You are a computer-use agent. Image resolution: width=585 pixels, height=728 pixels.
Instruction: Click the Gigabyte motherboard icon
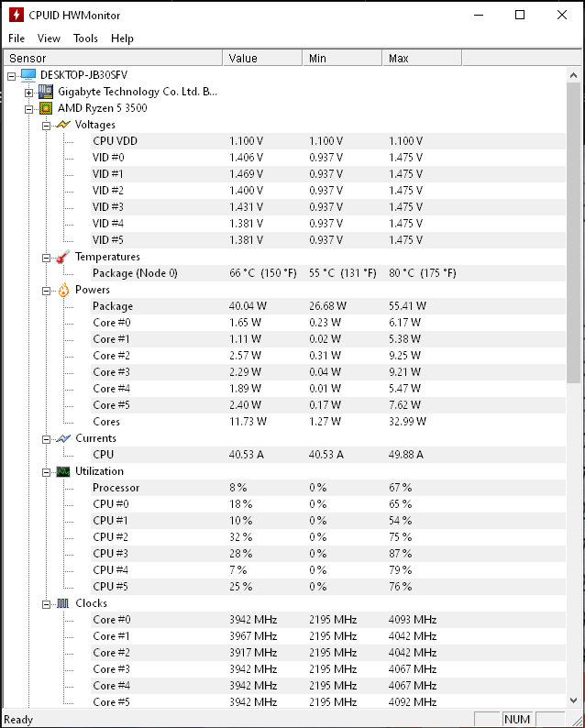click(45, 92)
